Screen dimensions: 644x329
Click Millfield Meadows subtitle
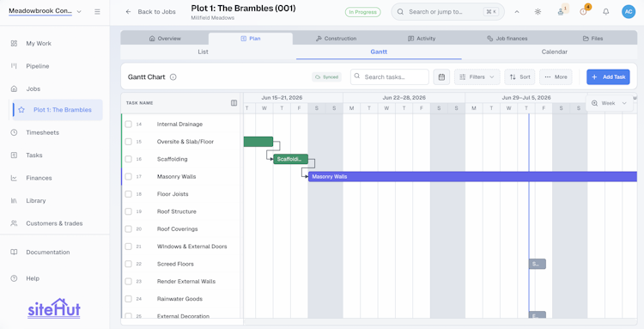pos(213,18)
